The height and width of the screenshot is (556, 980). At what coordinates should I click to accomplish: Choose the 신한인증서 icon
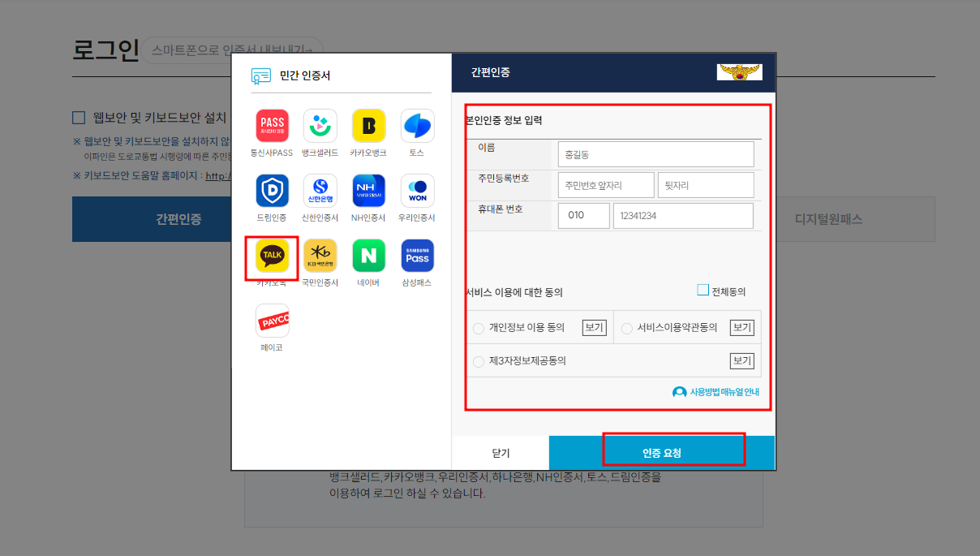pos(320,191)
